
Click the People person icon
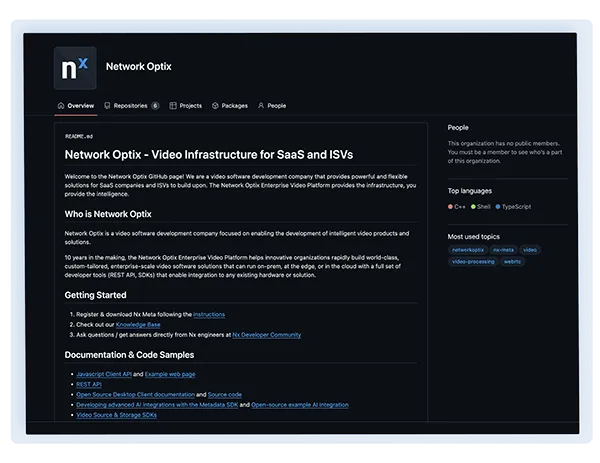tap(261, 105)
